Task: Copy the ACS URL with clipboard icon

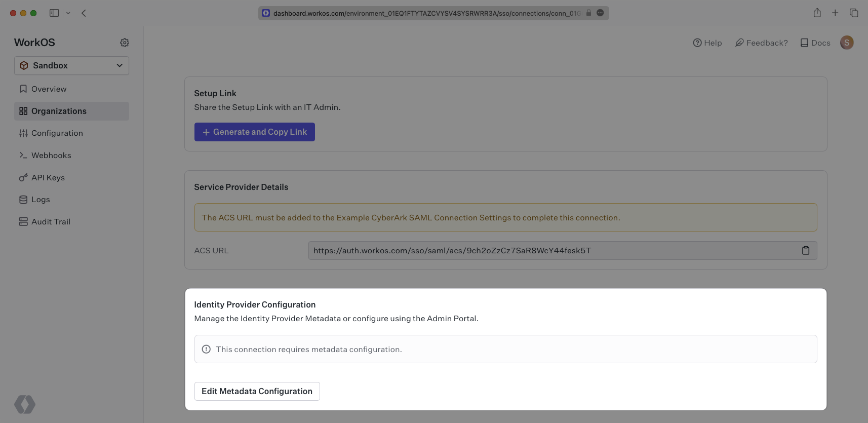Action: pos(806,250)
